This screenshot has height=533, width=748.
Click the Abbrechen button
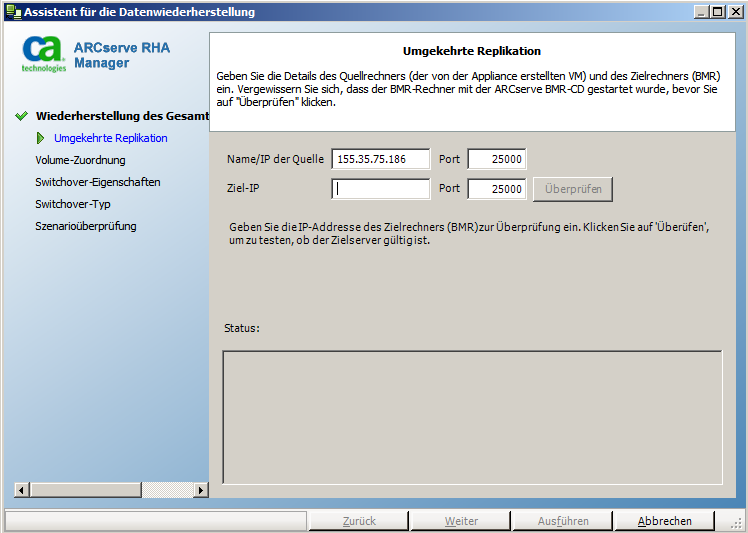665,521
